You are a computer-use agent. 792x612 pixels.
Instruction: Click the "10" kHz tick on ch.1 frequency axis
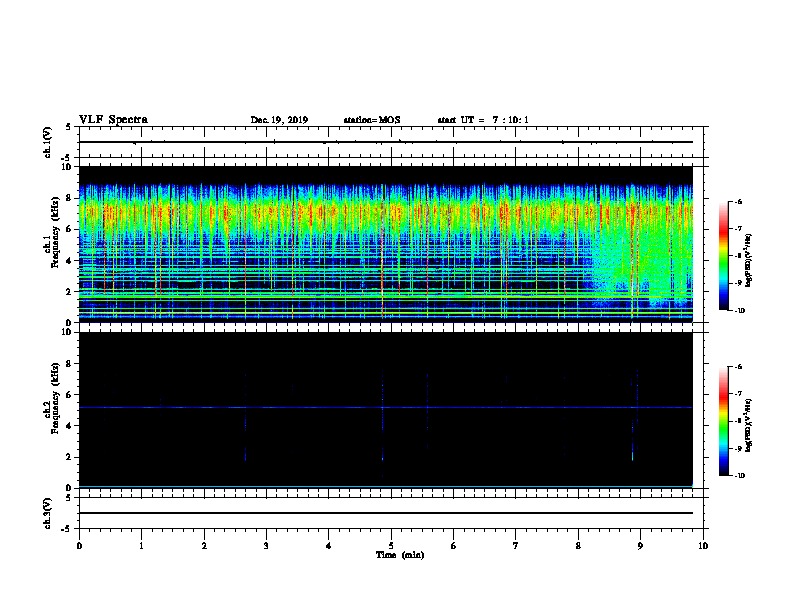pos(67,167)
